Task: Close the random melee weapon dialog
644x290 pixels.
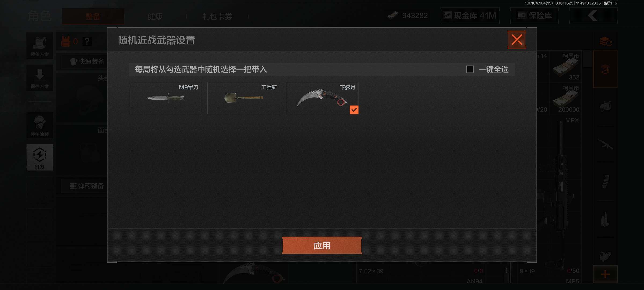Action: pos(517,40)
